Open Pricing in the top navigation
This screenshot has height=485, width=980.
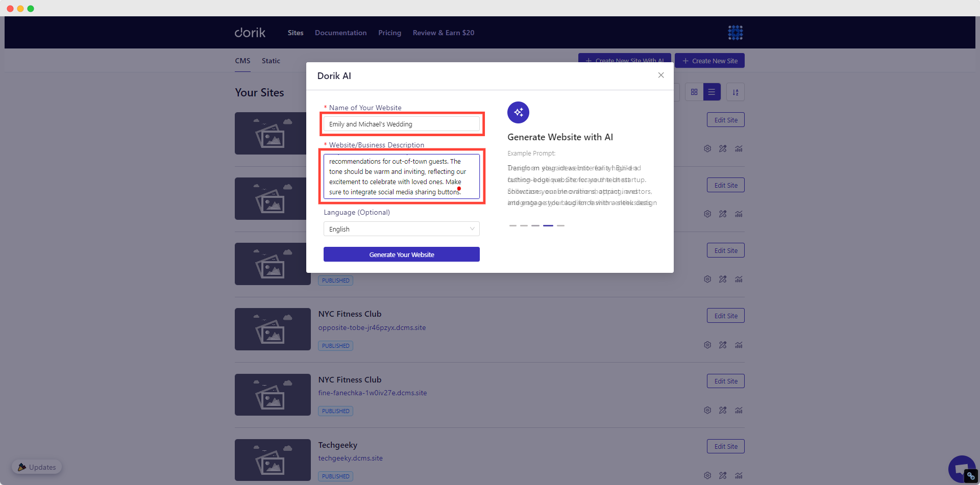pyautogui.click(x=389, y=33)
